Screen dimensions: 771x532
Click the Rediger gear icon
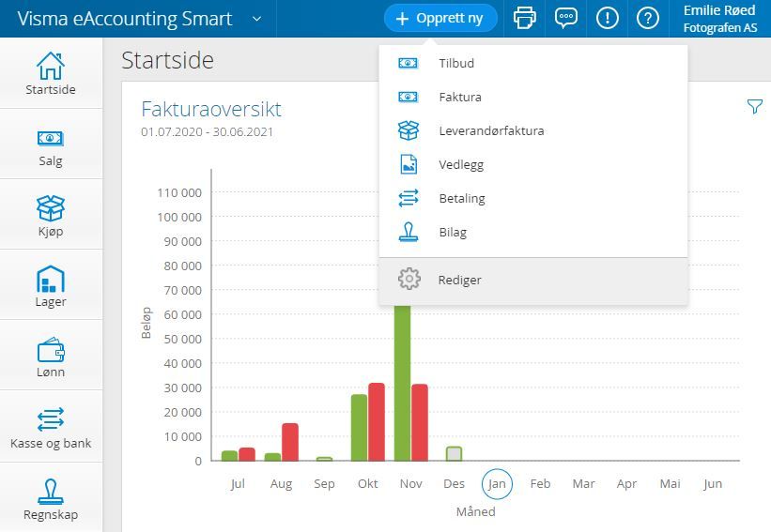(409, 279)
